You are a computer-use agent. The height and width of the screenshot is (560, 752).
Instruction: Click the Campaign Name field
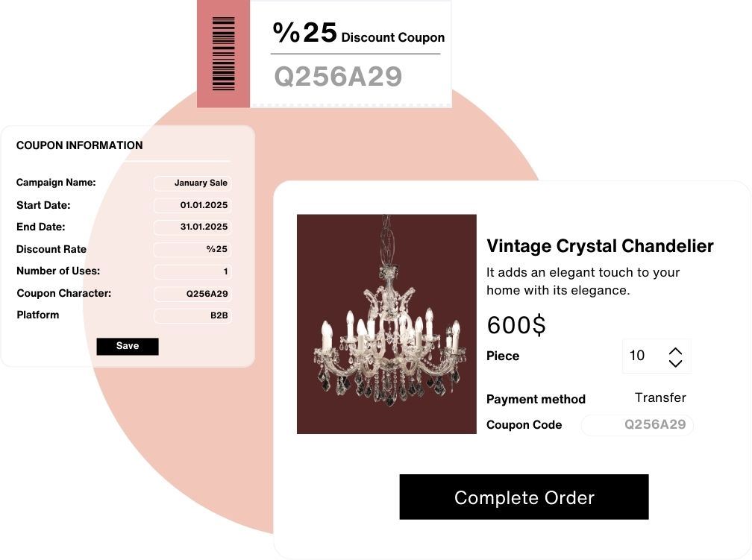pyautogui.click(x=192, y=183)
